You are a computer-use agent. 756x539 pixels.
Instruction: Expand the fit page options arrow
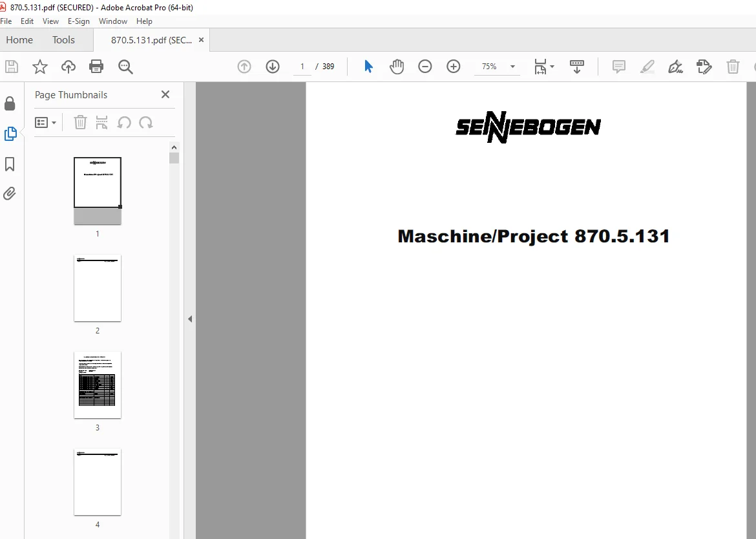tap(552, 67)
